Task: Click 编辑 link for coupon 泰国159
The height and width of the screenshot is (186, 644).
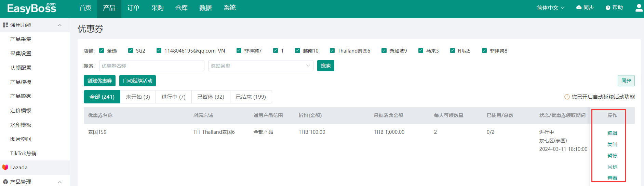Action: click(x=612, y=133)
